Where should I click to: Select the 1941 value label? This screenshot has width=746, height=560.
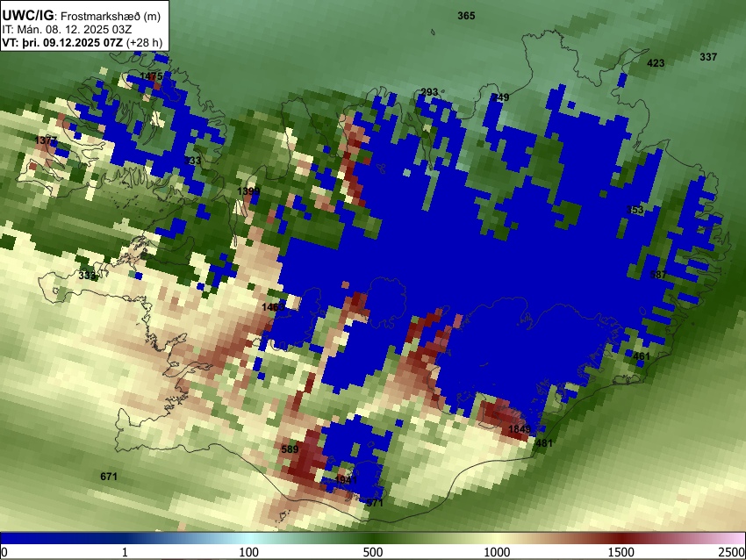[346, 479]
